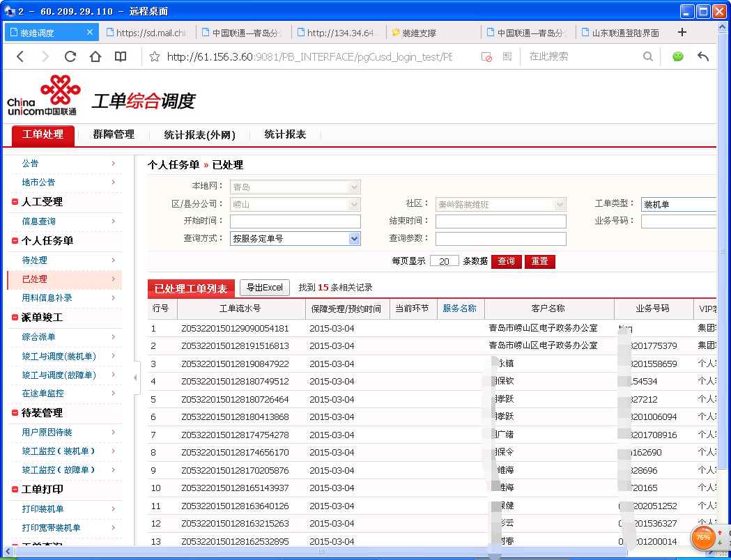Open the 工单类型 dropdown 装机单
Image resolution: width=731 pixels, height=560 pixels.
678,205
